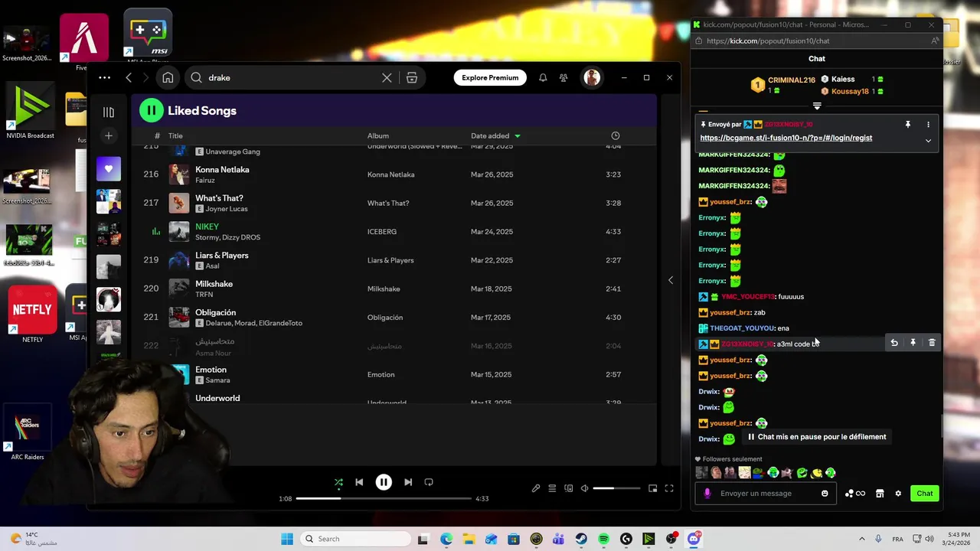Open Spotify user profile avatar

tap(592, 77)
